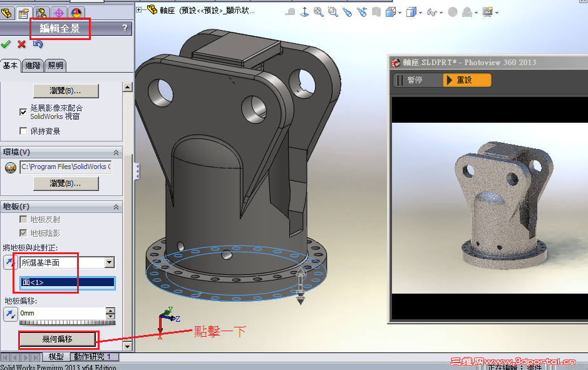Viewport: 588px width, 370px height.
Task: Click the Hide/Show Items glasses icon
Action: pos(432,13)
